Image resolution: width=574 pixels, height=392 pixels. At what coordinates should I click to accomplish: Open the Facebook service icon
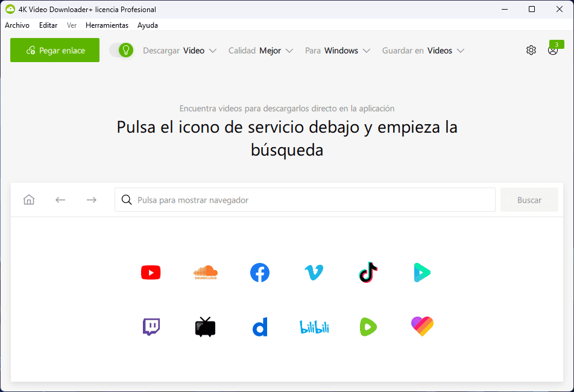tap(260, 273)
